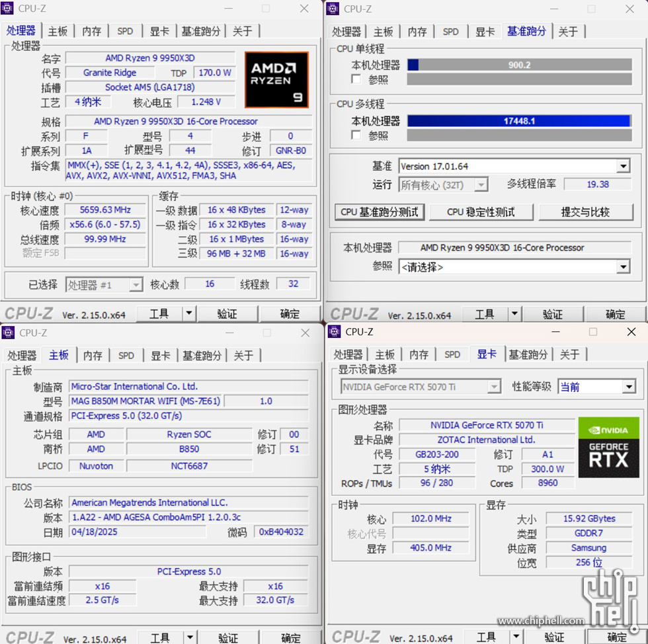Expand 工具 arrow in the graphics window

pyautogui.click(x=516, y=637)
